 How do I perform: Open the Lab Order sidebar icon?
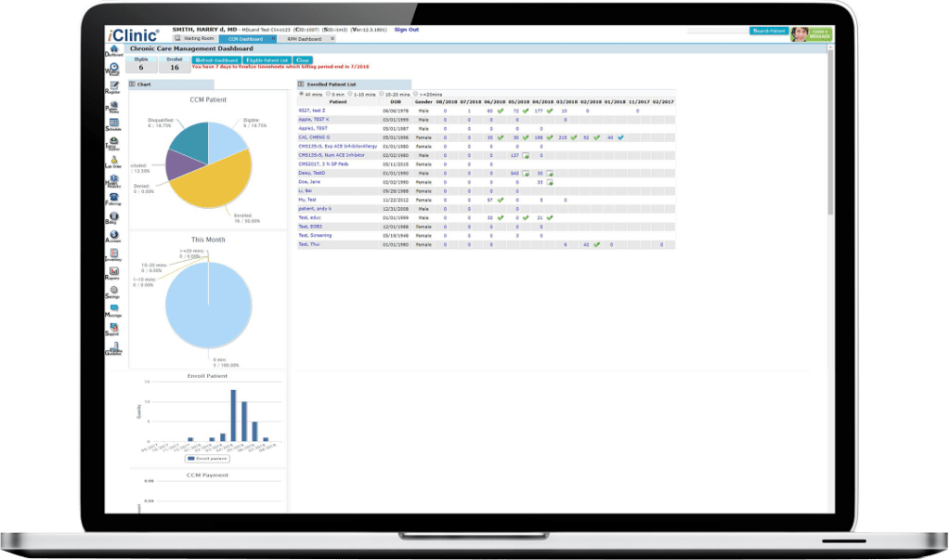pos(113,160)
